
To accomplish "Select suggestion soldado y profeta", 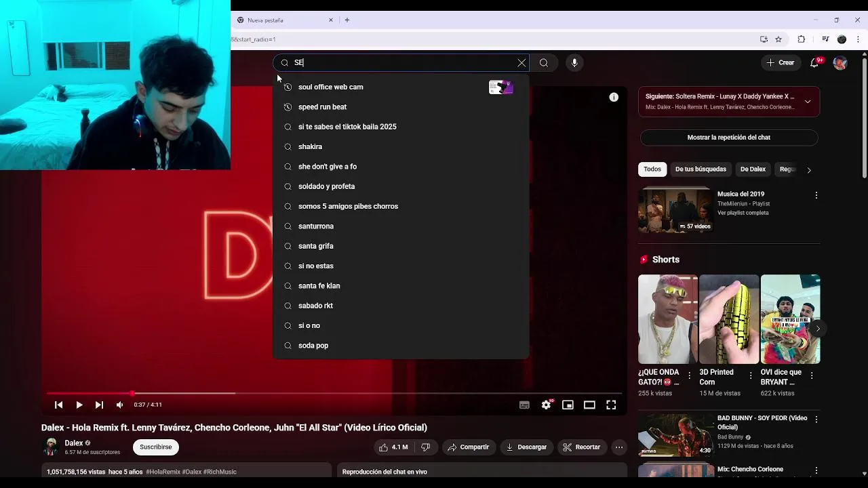I will coord(401,186).
